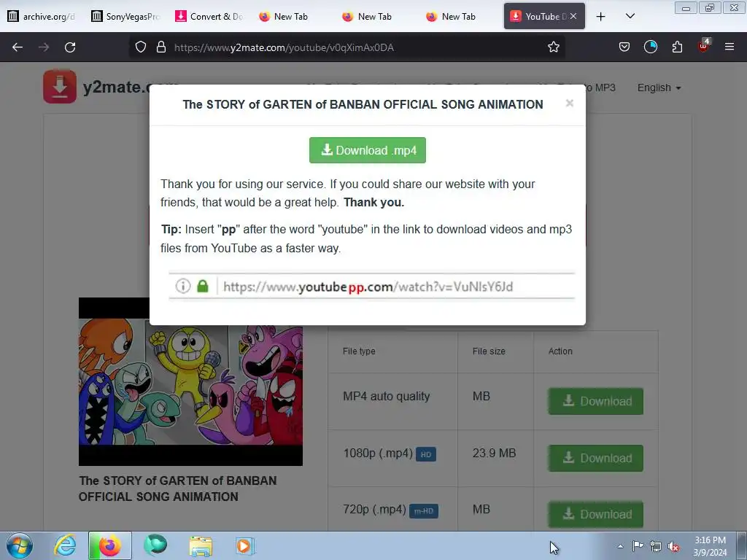
Task: Click the browser forward arrow
Action: tap(44, 47)
